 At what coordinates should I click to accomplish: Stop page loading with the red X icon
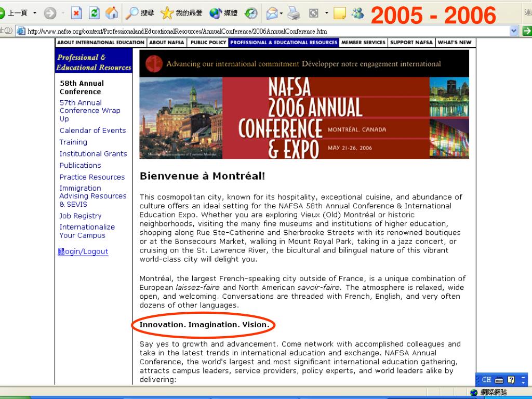pyautogui.click(x=76, y=13)
